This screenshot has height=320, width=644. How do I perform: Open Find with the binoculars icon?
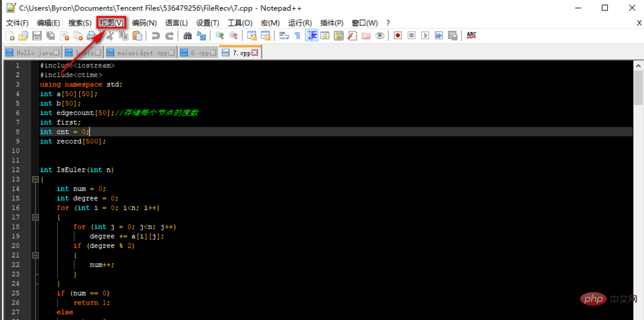tap(187, 36)
